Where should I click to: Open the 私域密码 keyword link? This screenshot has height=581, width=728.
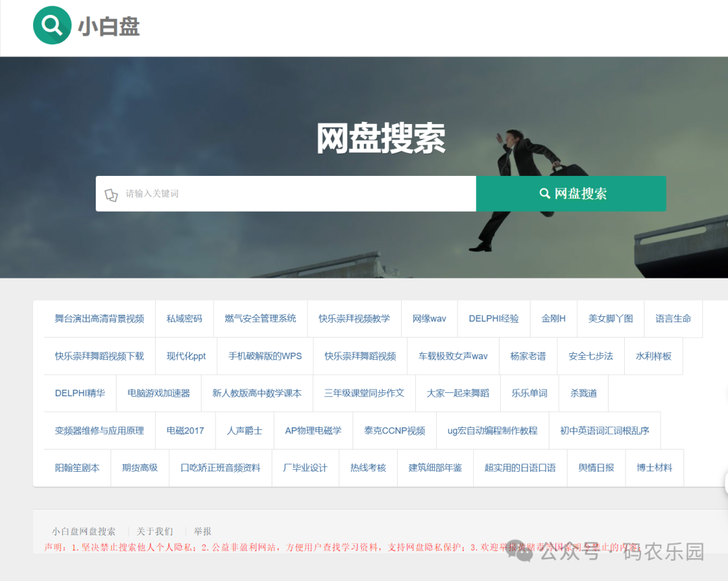[x=184, y=319]
